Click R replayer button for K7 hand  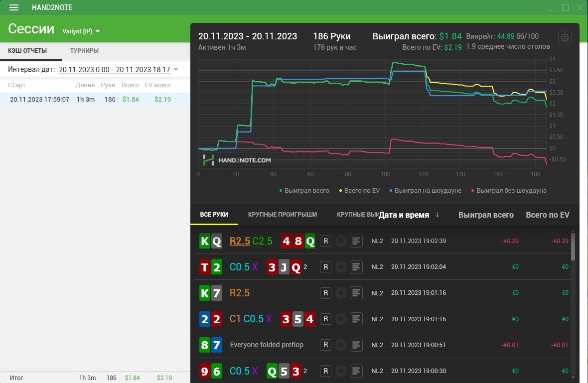tap(325, 293)
